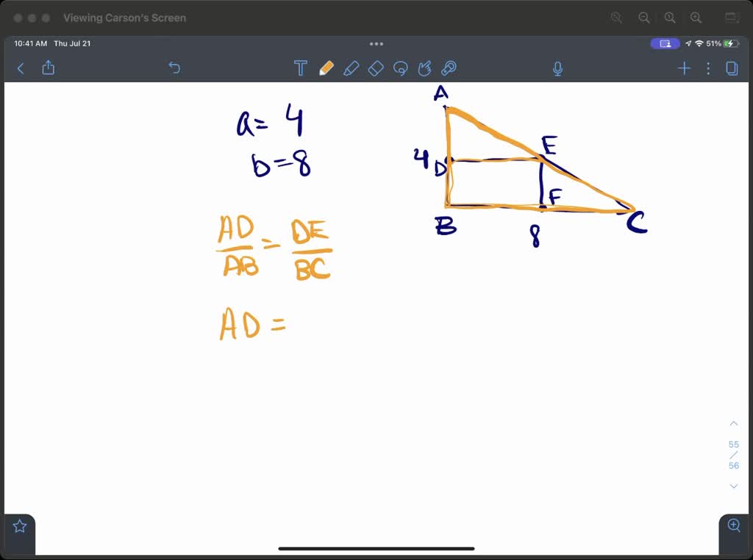Select the orange Pencil tool
Screen dimensions: 753x560
326,68
